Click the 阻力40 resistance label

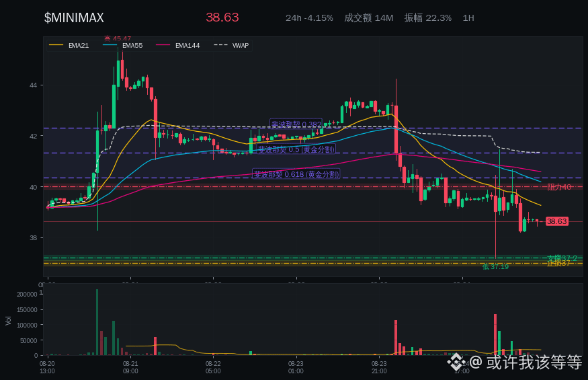coord(559,187)
